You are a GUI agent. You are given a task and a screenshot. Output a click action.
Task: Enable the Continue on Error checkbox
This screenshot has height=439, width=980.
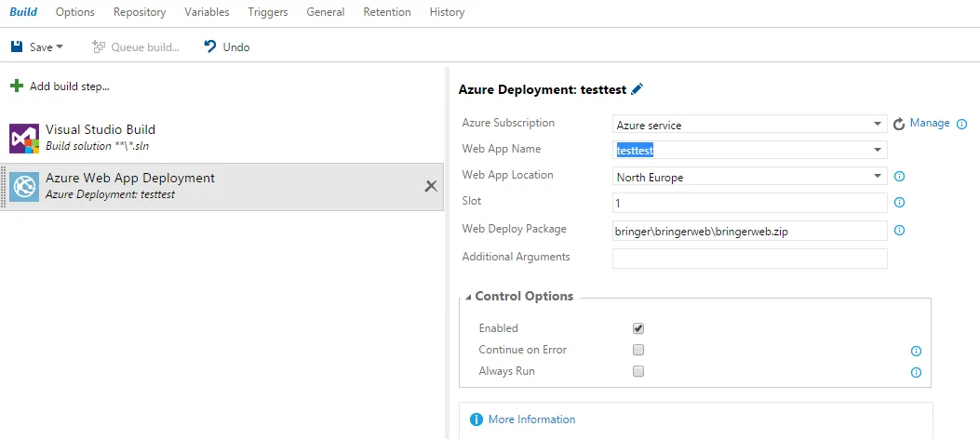[638, 350]
